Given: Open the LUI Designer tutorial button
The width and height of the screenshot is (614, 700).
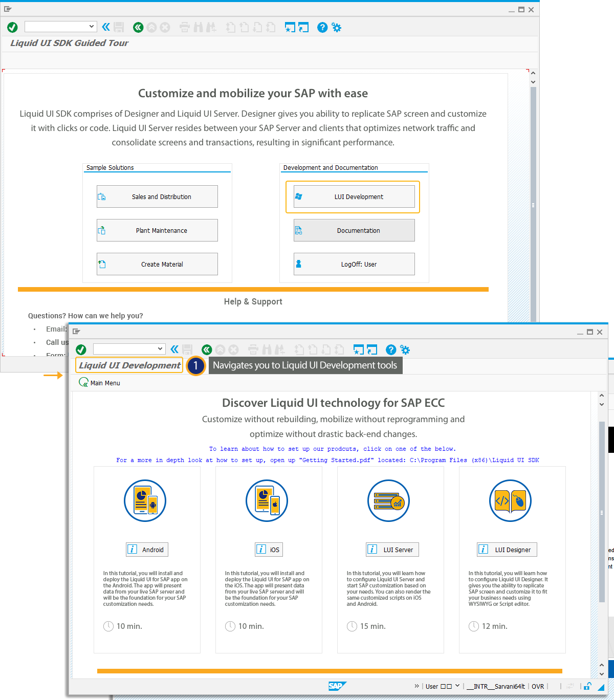Looking at the screenshot, I should tap(507, 550).
